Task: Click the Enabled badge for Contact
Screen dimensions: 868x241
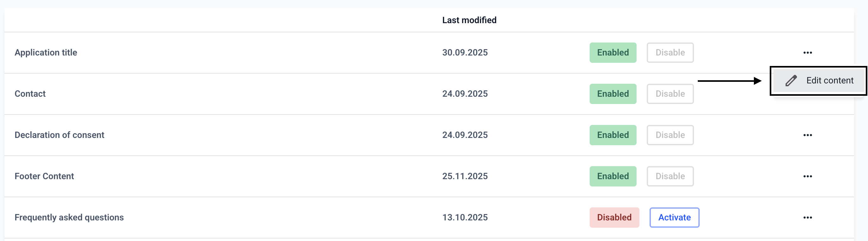Action: click(x=612, y=94)
